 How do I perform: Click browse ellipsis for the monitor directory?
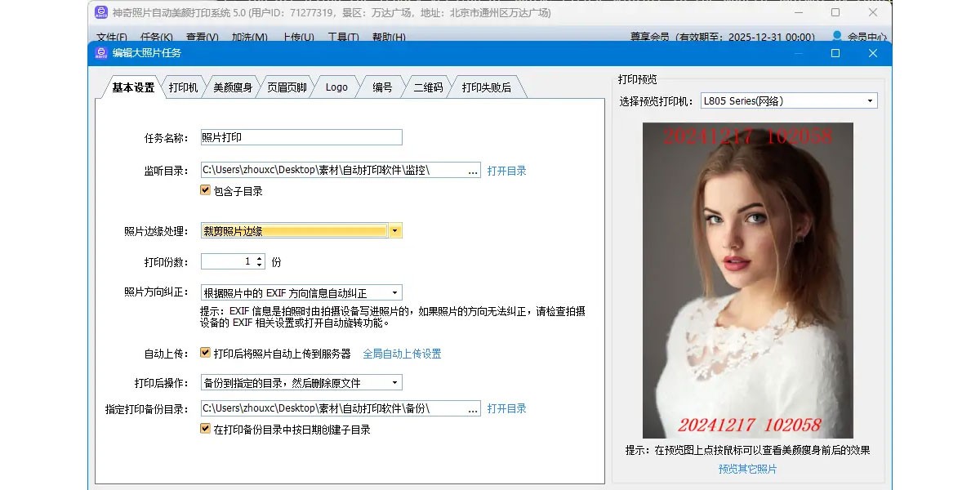click(473, 171)
